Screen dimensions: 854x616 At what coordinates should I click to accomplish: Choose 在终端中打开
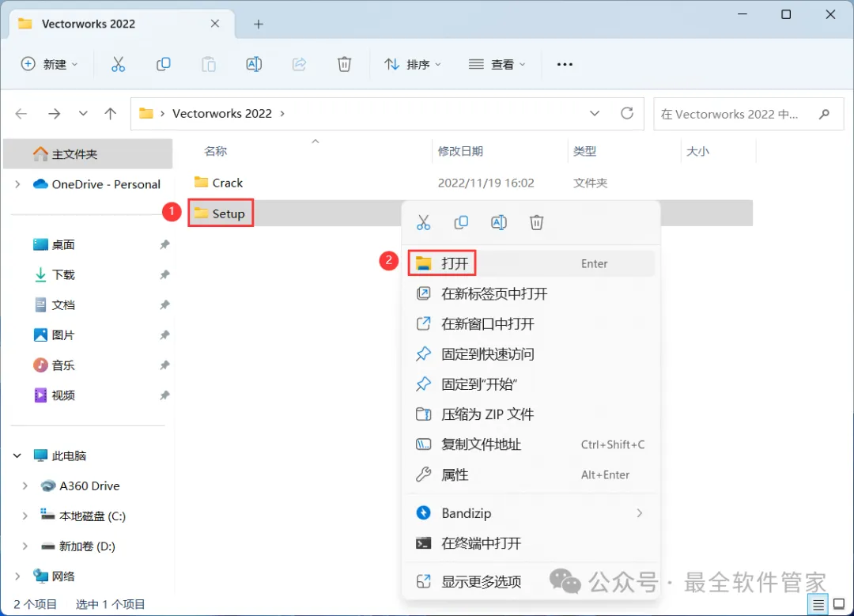(531, 543)
